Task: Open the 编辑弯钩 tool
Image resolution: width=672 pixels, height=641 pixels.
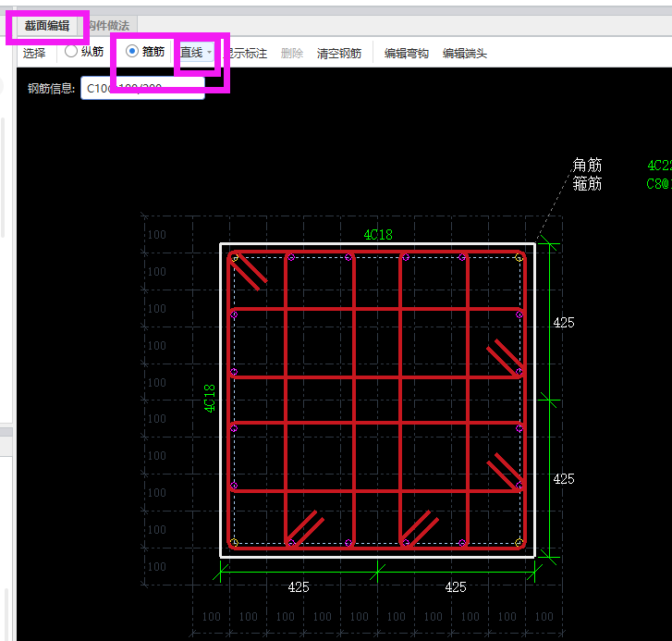Action: coord(407,53)
